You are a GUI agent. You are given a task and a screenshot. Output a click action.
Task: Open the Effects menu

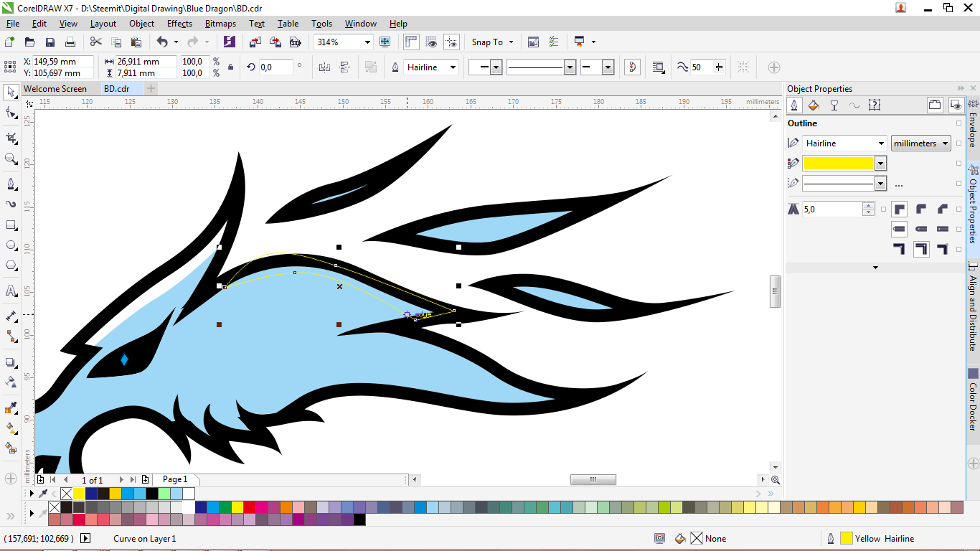179,24
